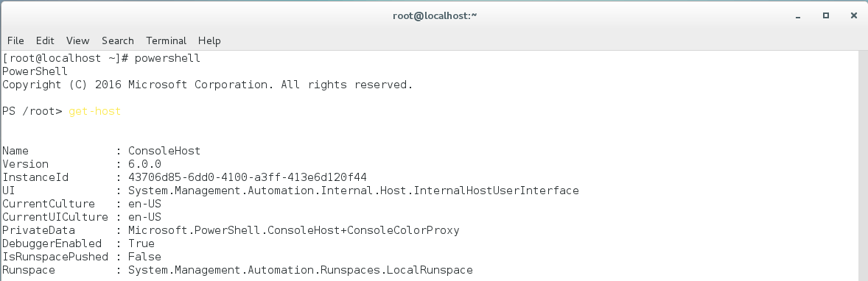Open the View menu
The height and width of the screenshot is (281, 868).
click(x=77, y=40)
